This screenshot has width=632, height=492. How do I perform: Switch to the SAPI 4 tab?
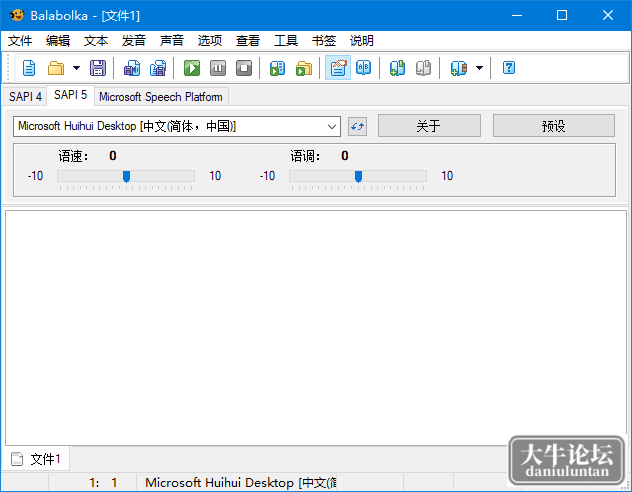[25, 97]
